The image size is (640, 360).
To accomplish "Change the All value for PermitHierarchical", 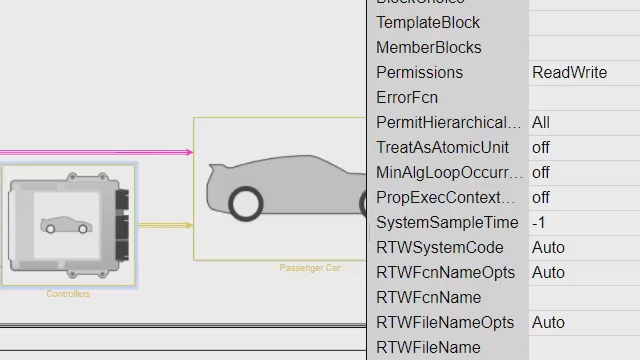I will click(540, 122).
